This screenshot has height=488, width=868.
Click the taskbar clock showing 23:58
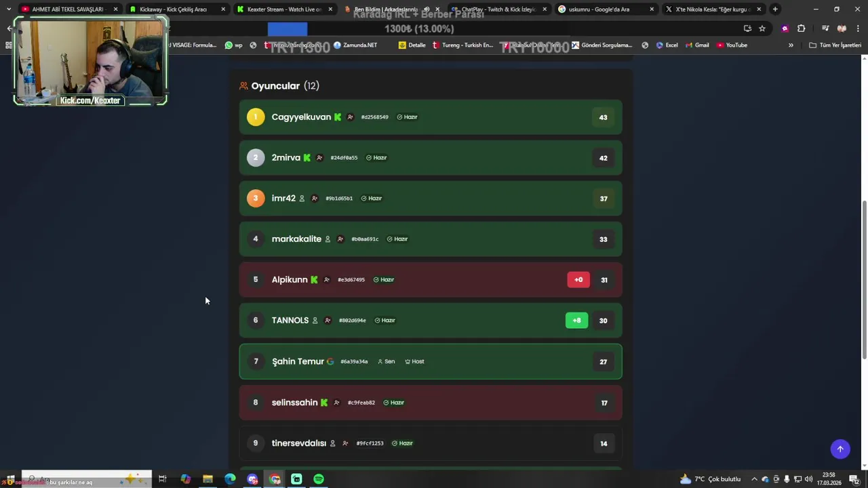(x=829, y=479)
